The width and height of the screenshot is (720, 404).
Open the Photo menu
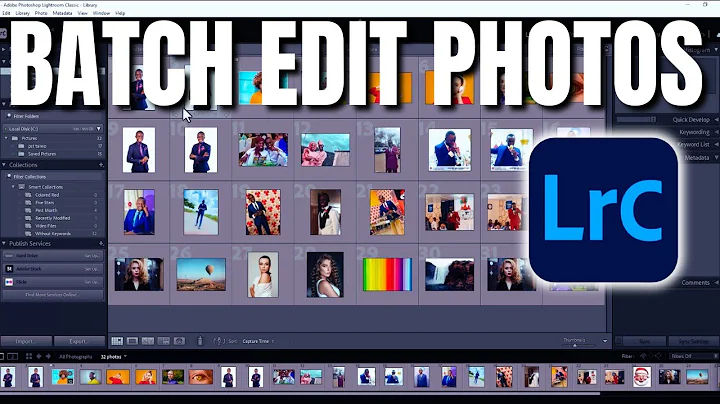pyautogui.click(x=41, y=13)
